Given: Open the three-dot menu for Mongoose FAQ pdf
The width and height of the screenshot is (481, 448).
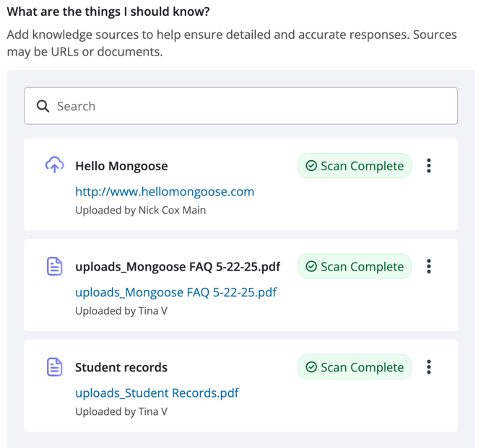Looking at the screenshot, I should 429,266.
